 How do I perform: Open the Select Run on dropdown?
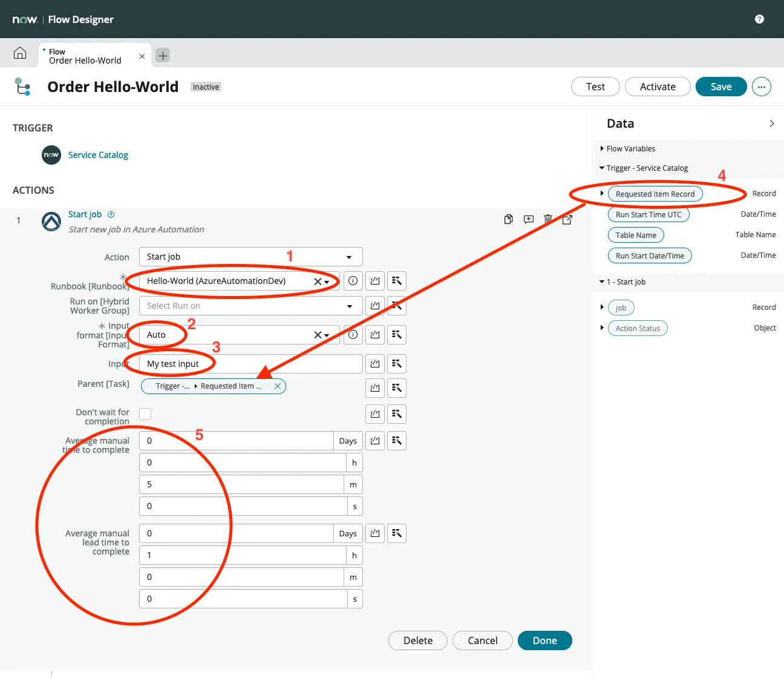[x=250, y=306]
